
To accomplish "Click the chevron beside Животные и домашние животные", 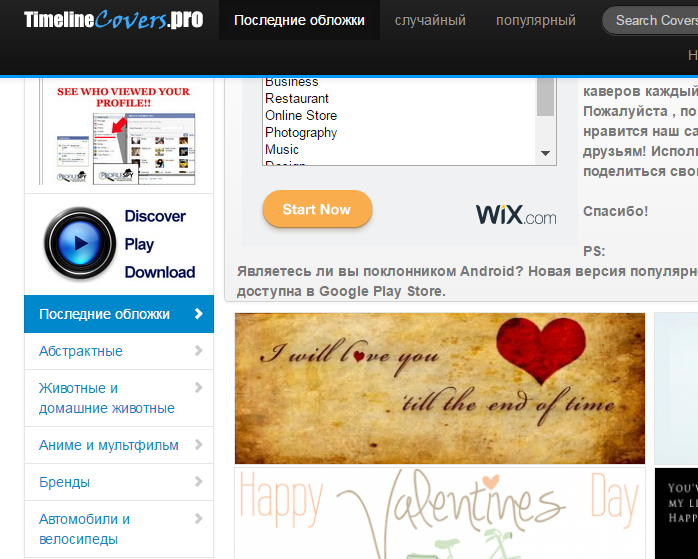I will point(199,388).
